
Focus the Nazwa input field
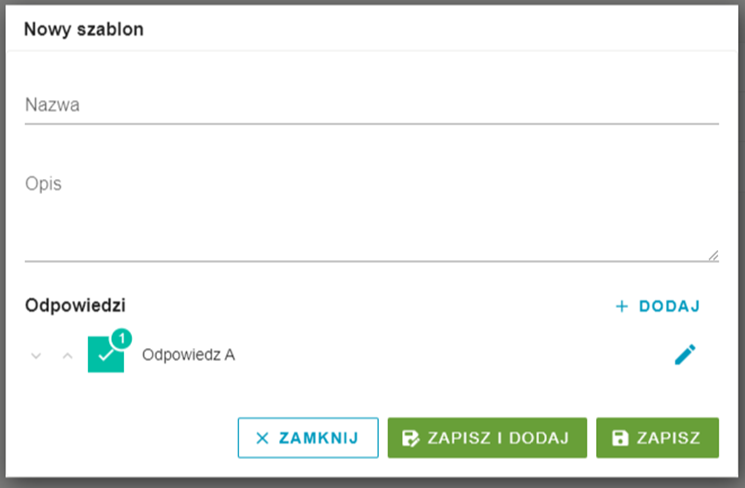coord(372,105)
